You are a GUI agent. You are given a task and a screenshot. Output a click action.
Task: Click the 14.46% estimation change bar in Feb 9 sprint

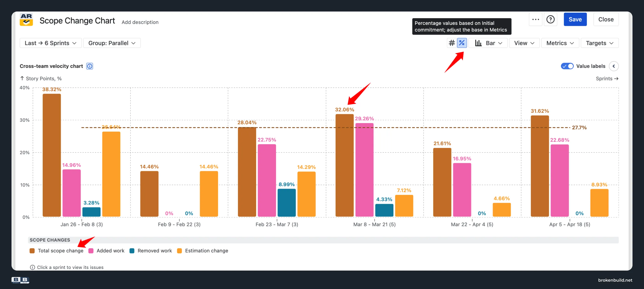pyautogui.click(x=209, y=194)
